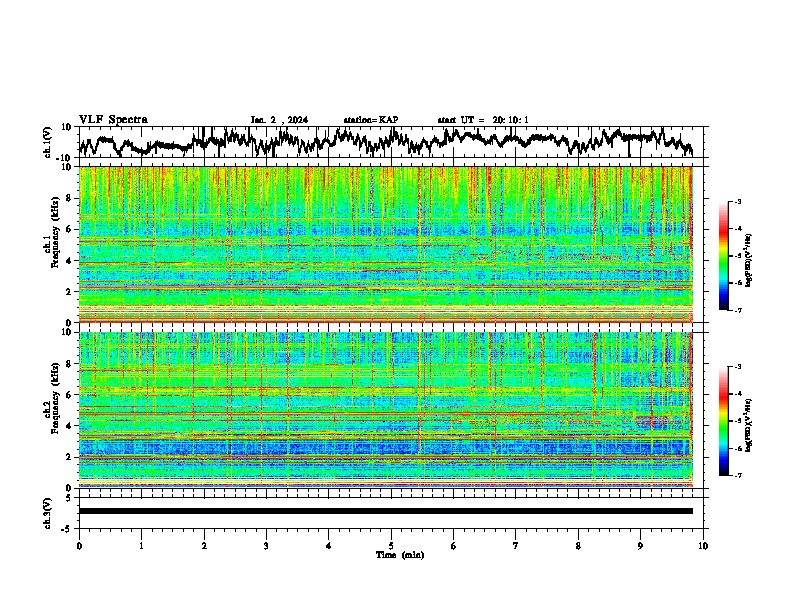Click time axis tick label "7"
The height and width of the screenshot is (612, 792).
(516, 546)
